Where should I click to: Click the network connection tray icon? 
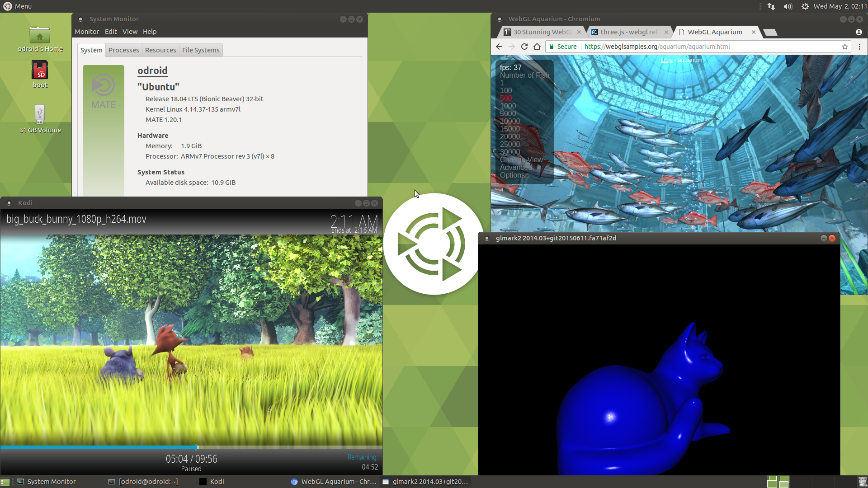pos(771,6)
